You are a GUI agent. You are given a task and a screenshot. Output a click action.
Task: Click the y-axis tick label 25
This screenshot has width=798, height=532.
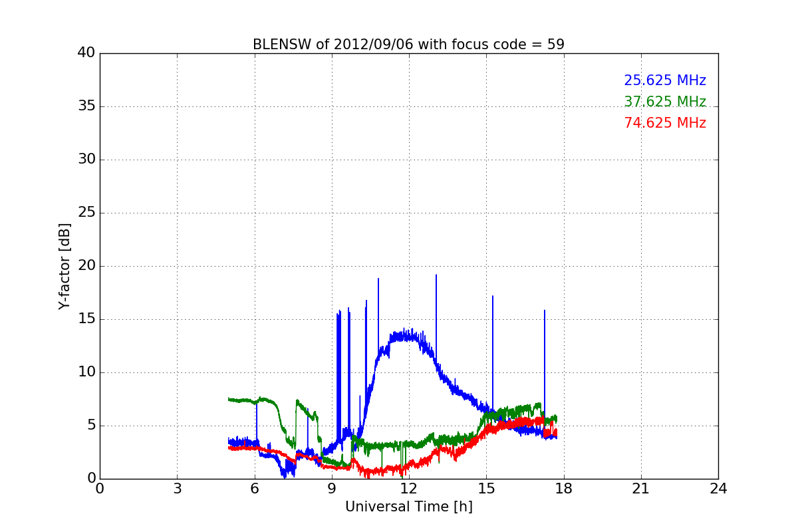point(86,213)
